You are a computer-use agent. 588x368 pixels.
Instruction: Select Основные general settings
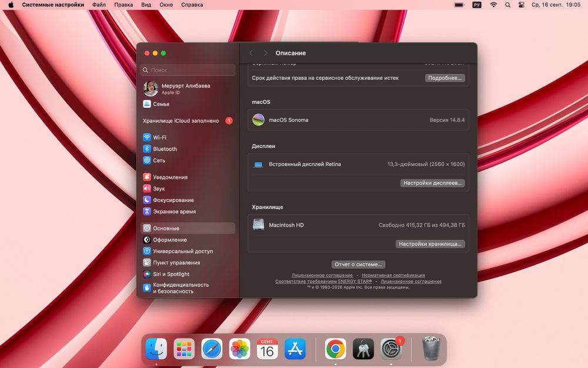(x=188, y=228)
